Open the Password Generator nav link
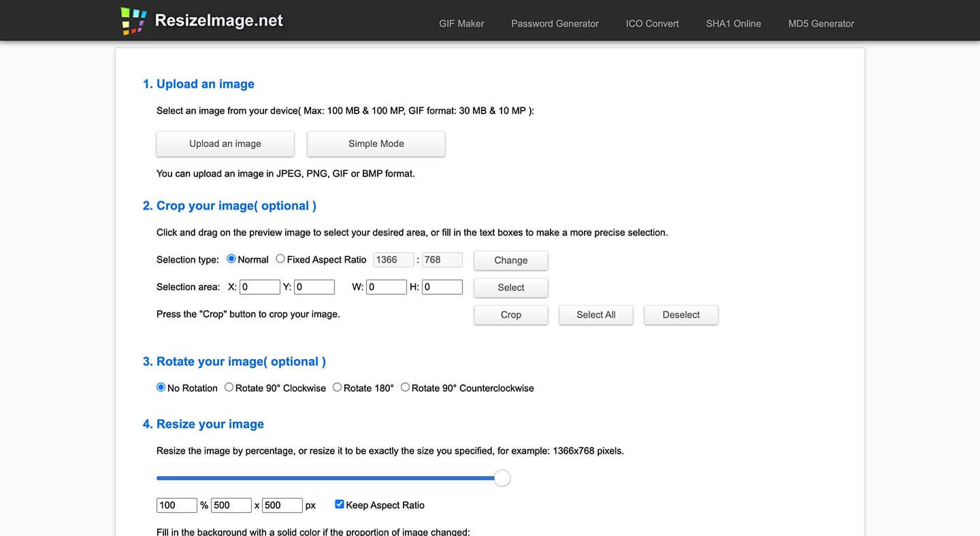This screenshot has width=980, height=536. [555, 23]
